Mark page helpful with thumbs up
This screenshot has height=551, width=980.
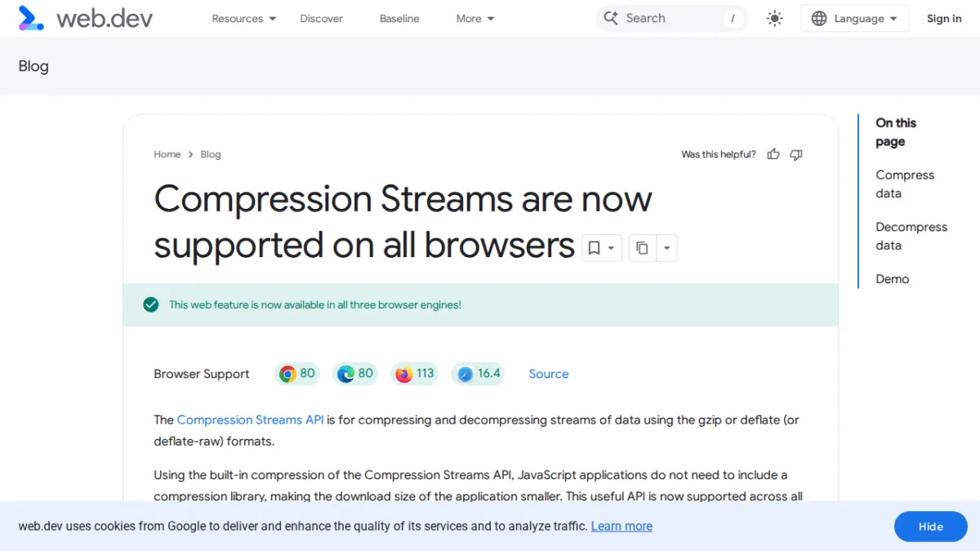pos(773,154)
